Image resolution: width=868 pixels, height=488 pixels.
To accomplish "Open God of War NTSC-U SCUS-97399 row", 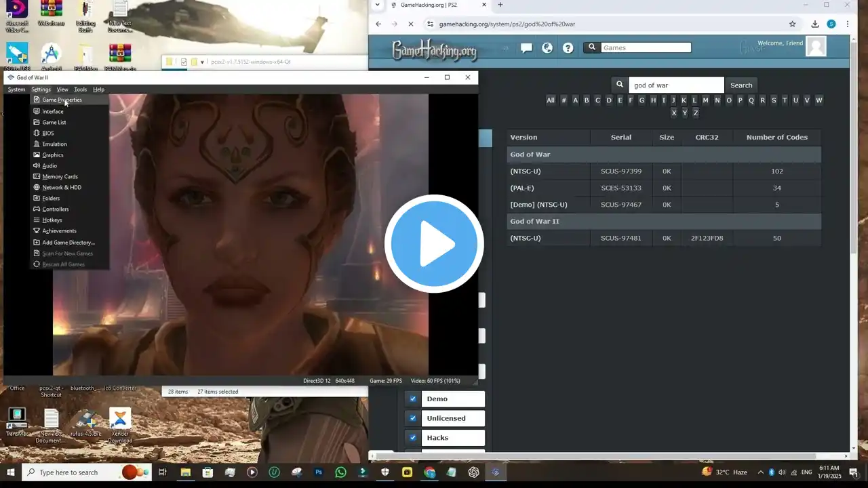I will 664,171.
